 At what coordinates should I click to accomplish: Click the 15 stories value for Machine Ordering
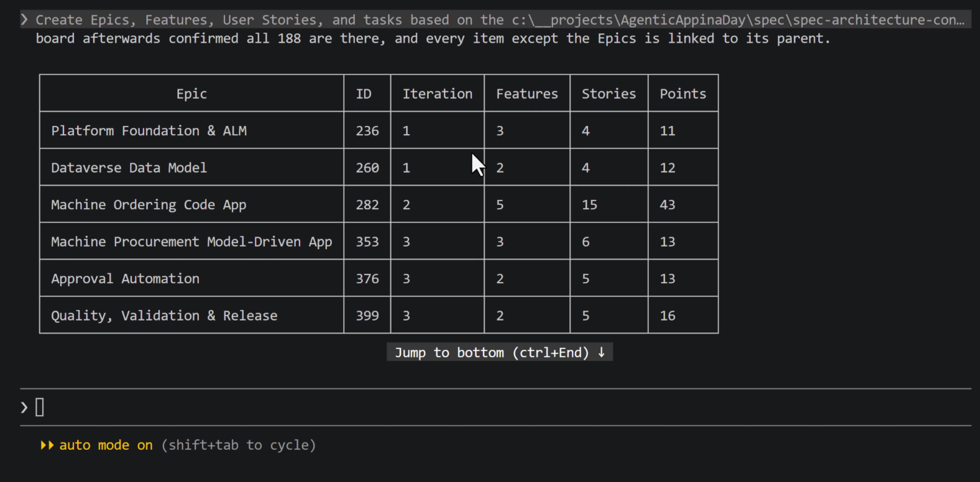(x=589, y=204)
